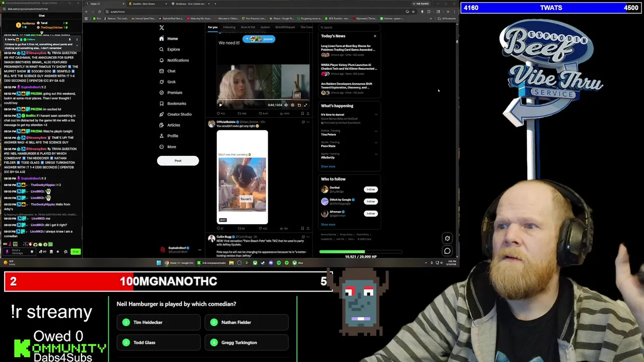This screenshot has width=644, height=362.
Task: Click the blue new posts pill
Action: tap(259, 39)
